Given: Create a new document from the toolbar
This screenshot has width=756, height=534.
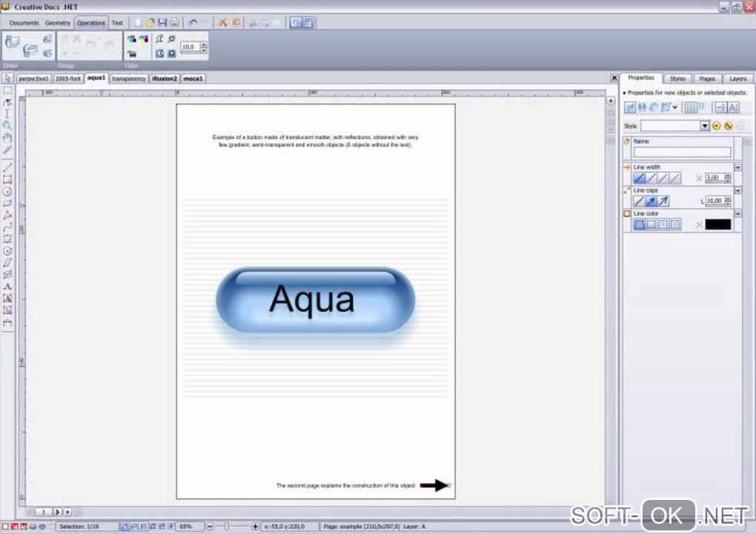Looking at the screenshot, I should (x=138, y=23).
